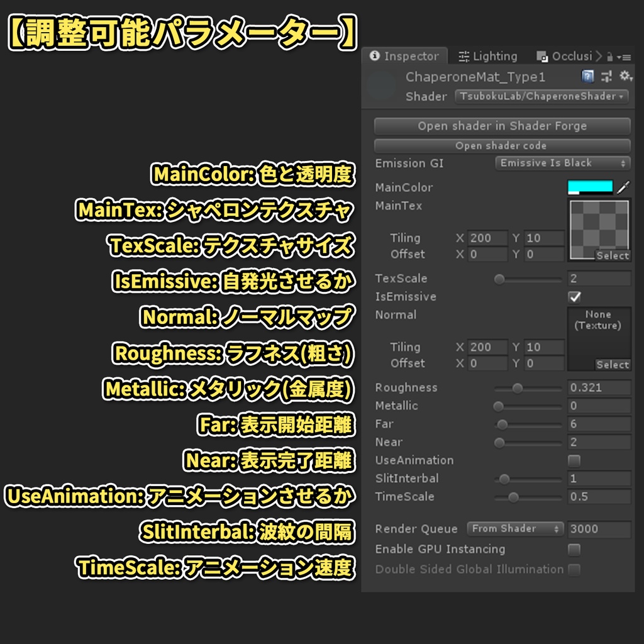644x644 pixels.
Task: Click the Occlusion panel icon
Action: pos(542,56)
